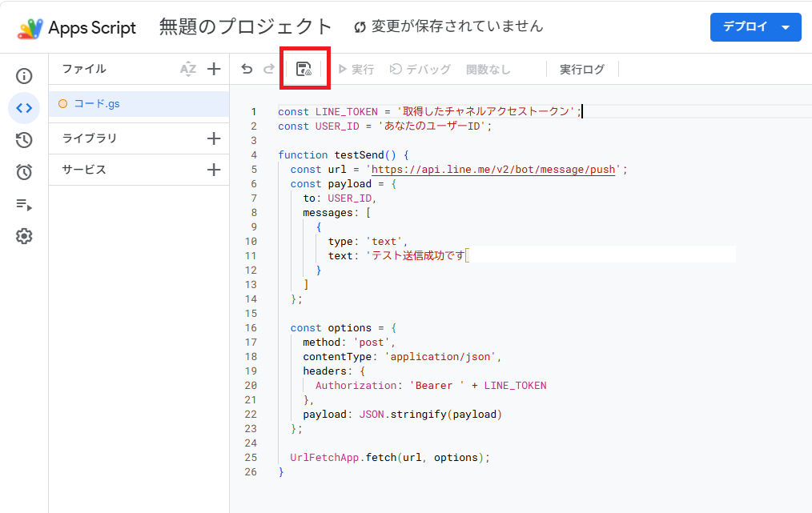
Task: Click the 'post' method string
Action: tap(372, 343)
